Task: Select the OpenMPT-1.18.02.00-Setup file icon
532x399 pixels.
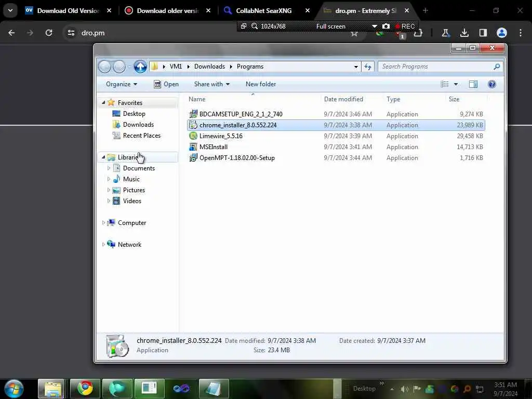Action: [193, 158]
